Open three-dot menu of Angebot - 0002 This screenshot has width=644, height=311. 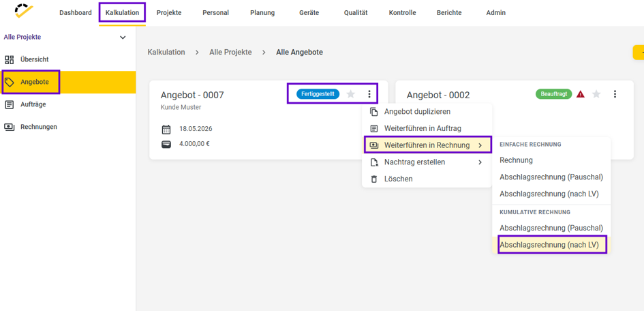tap(615, 94)
